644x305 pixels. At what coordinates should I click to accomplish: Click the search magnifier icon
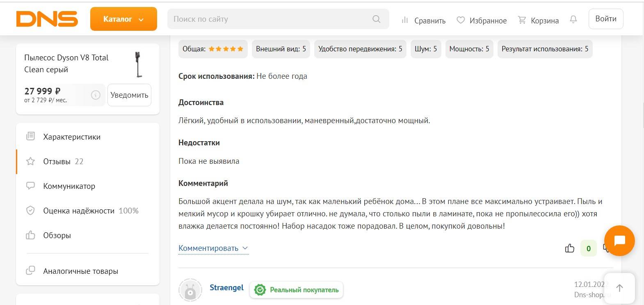pyautogui.click(x=376, y=19)
